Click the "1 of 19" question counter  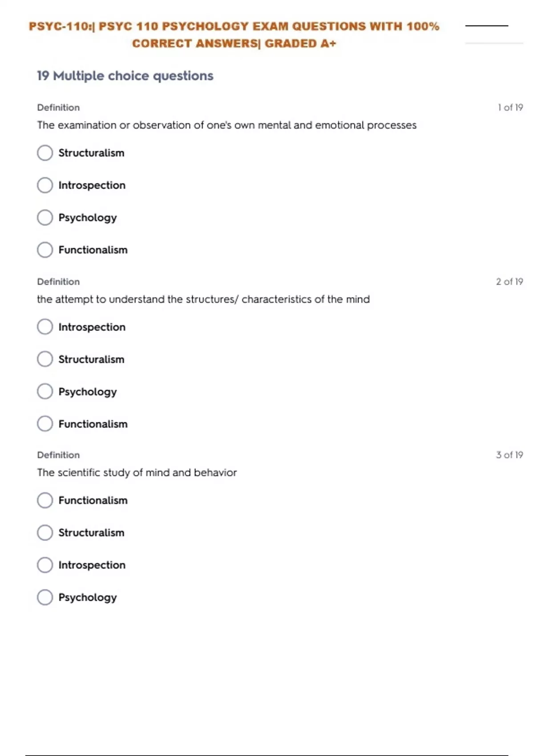[510, 108]
